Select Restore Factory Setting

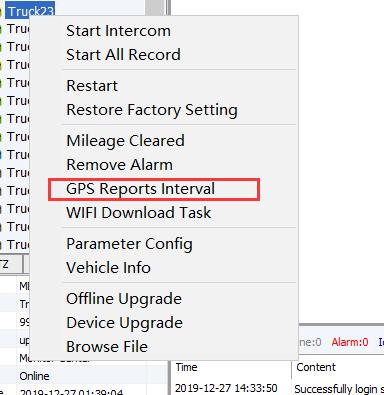pyautogui.click(x=152, y=110)
